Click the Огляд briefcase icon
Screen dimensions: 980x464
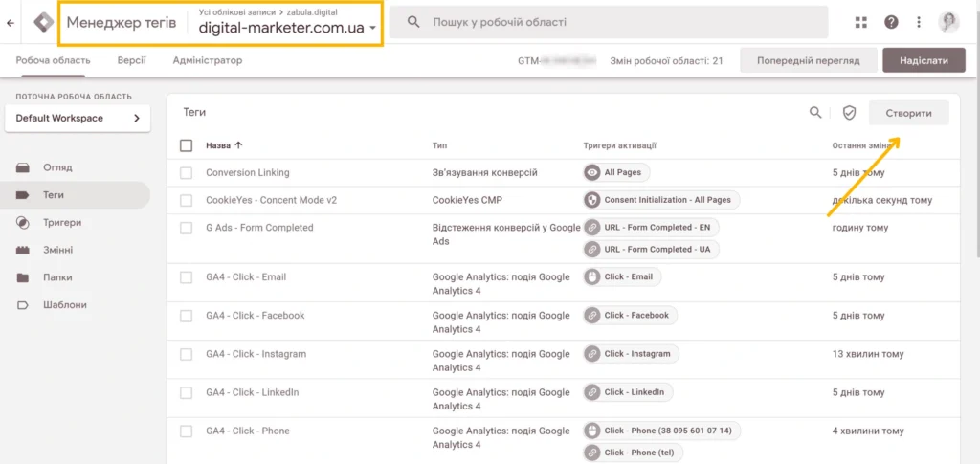(x=23, y=167)
